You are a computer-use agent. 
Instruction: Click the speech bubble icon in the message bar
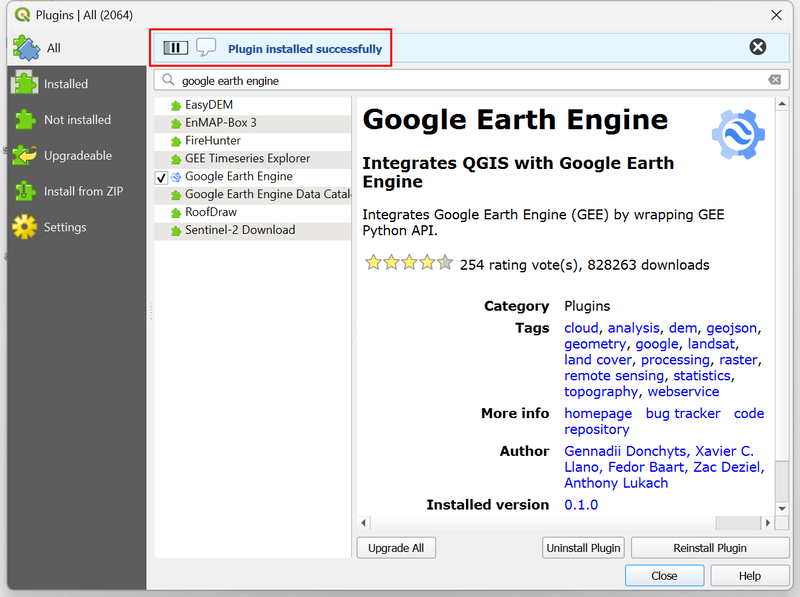click(206, 47)
